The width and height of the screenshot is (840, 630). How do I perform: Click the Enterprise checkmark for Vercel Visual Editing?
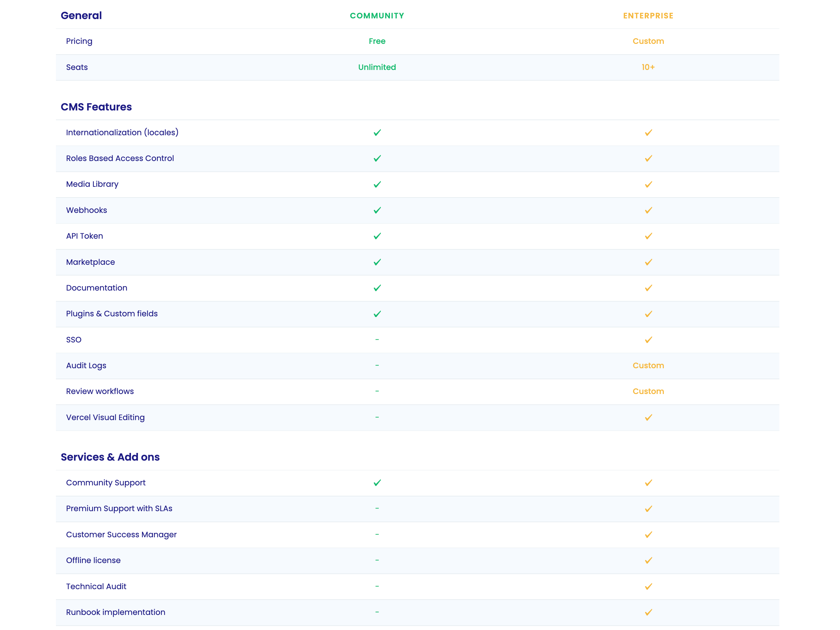[x=648, y=417]
